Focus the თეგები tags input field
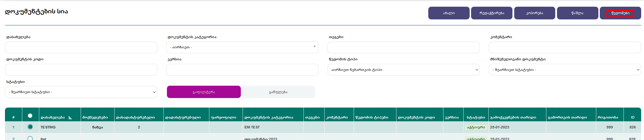Viewport: 644px width, 140px height. coord(404,47)
